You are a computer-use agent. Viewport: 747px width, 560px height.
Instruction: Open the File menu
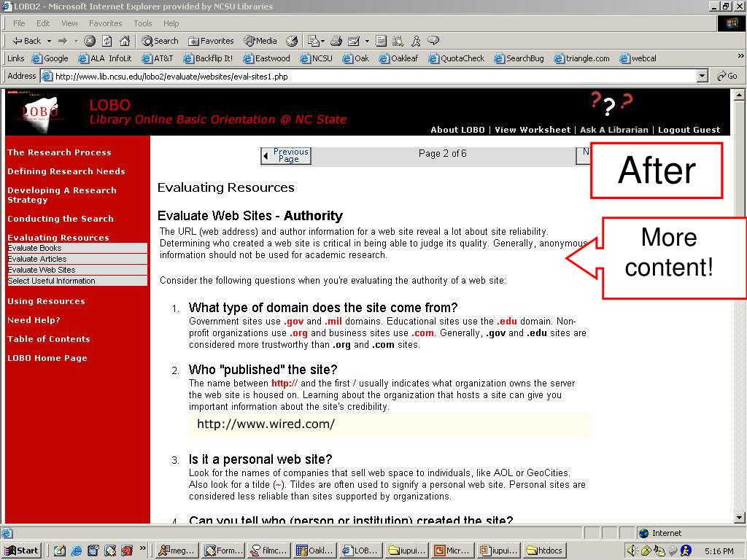[x=19, y=23]
